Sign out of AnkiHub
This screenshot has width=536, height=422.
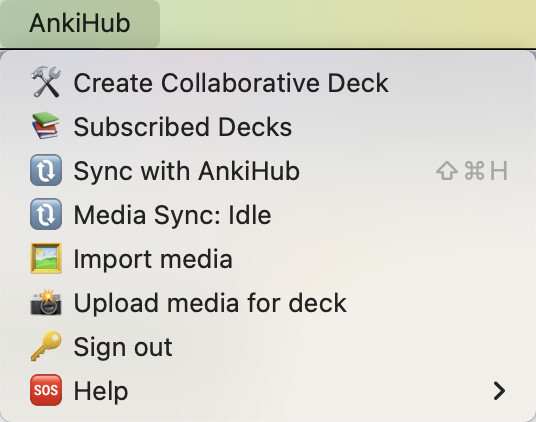click(268, 347)
